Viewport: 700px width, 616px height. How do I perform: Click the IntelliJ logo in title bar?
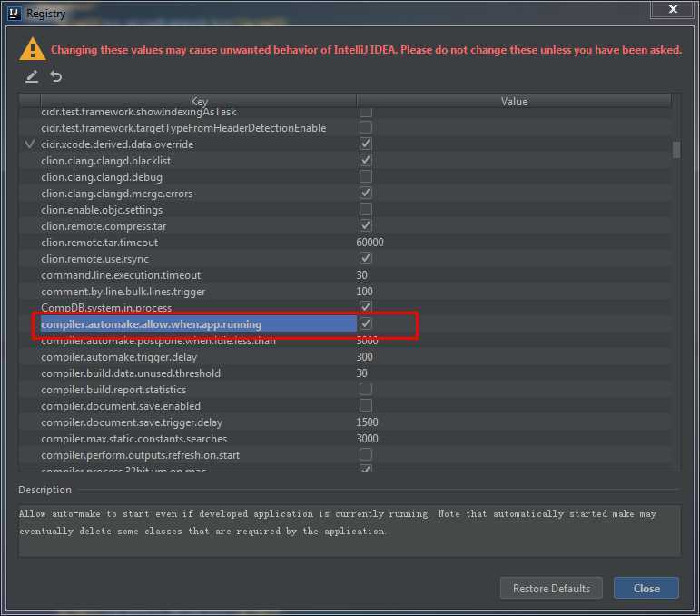[15, 14]
